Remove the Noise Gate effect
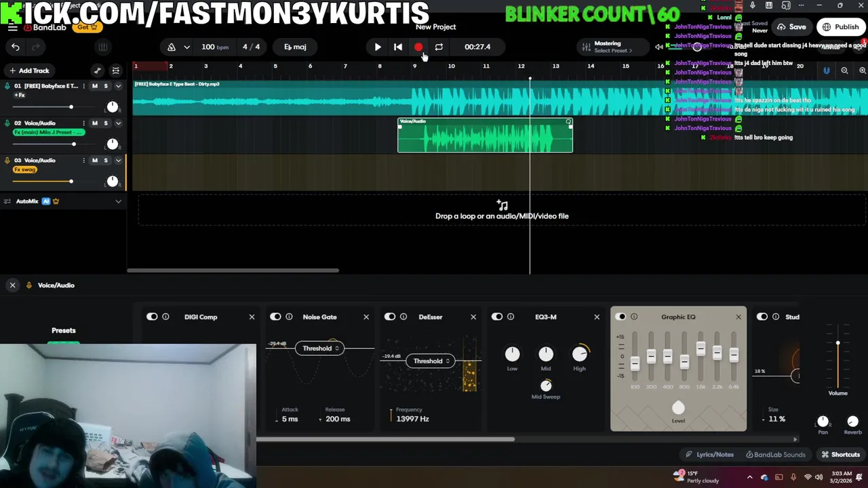Viewport: 868px width, 488px height. click(366, 317)
